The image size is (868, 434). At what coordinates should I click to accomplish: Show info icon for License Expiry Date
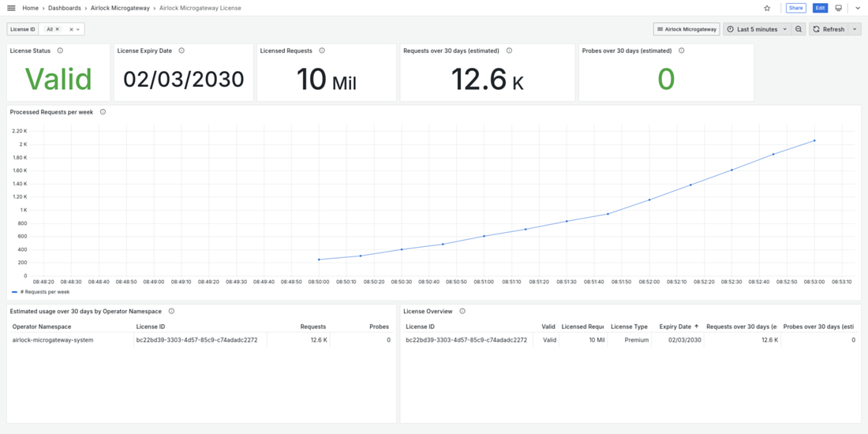(181, 51)
